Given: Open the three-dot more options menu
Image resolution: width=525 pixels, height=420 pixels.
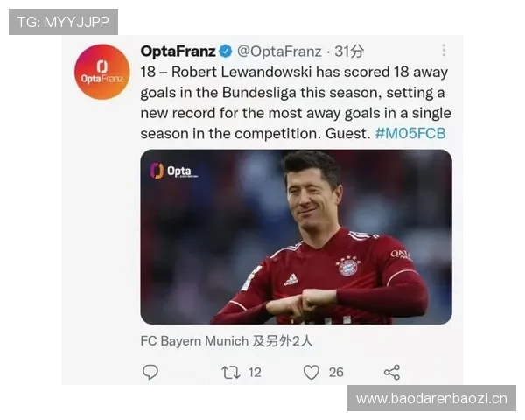Looking at the screenshot, I should (444, 50).
